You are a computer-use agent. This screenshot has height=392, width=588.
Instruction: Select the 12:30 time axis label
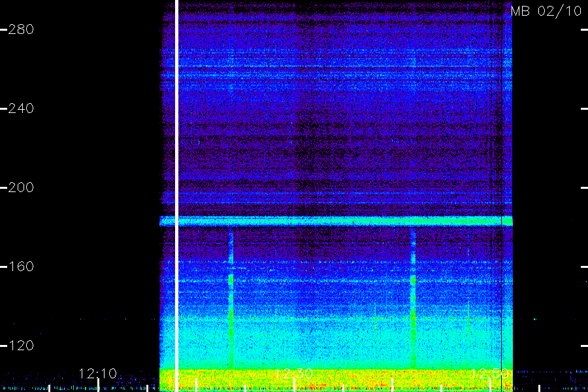[294, 373]
